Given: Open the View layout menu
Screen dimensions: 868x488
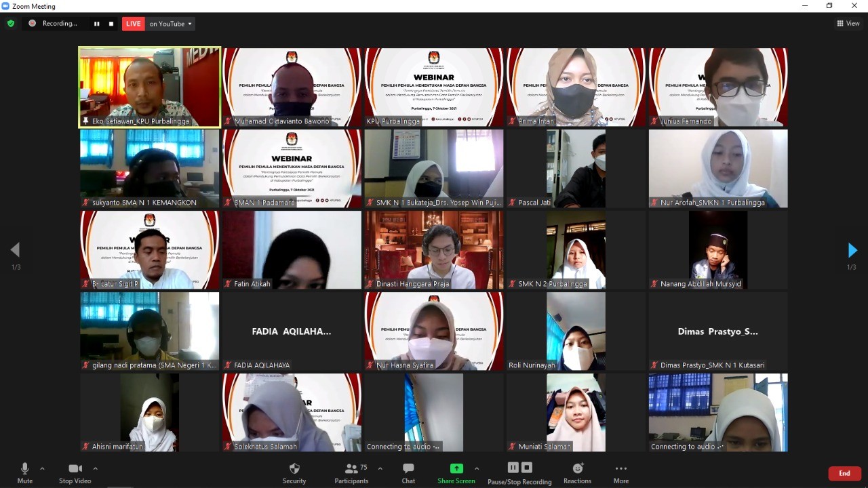Looking at the screenshot, I should pyautogui.click(x=848, y=24).
